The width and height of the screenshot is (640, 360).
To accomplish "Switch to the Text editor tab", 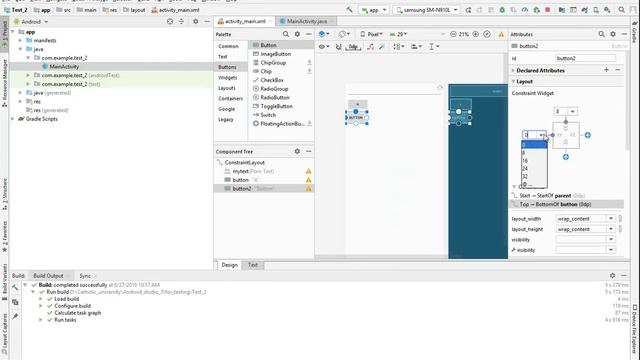I will pos(253,265).
